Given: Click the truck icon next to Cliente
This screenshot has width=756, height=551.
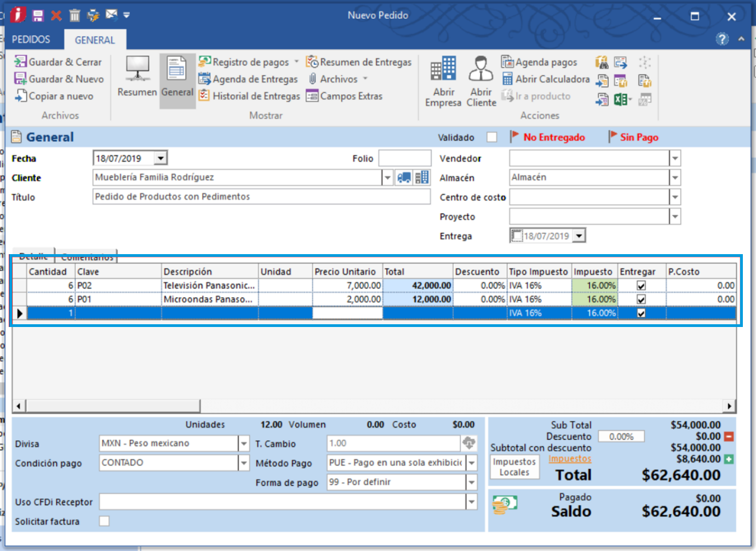Looking at the screenshot, I should [404, 177].
